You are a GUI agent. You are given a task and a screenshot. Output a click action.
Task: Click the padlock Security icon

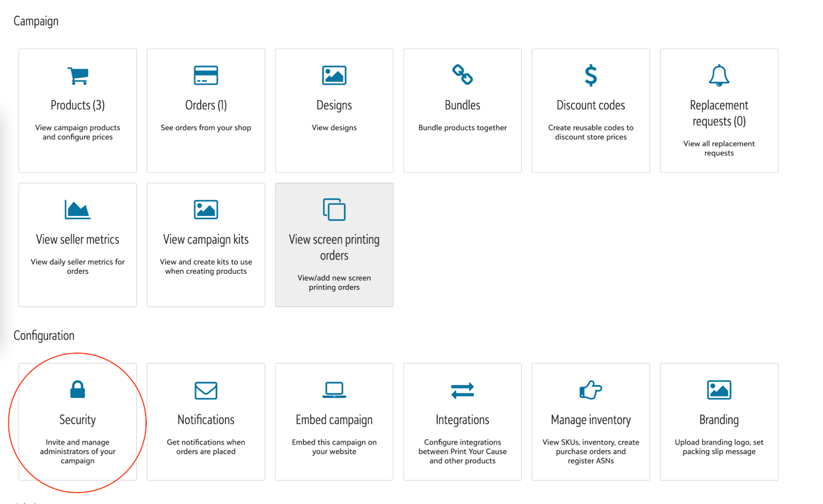click(77, 390)
